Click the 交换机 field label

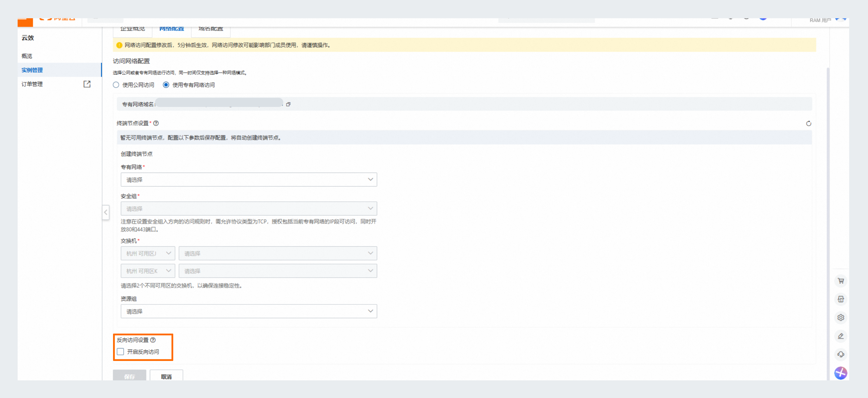pyautogui.click(x=129, y=241)
